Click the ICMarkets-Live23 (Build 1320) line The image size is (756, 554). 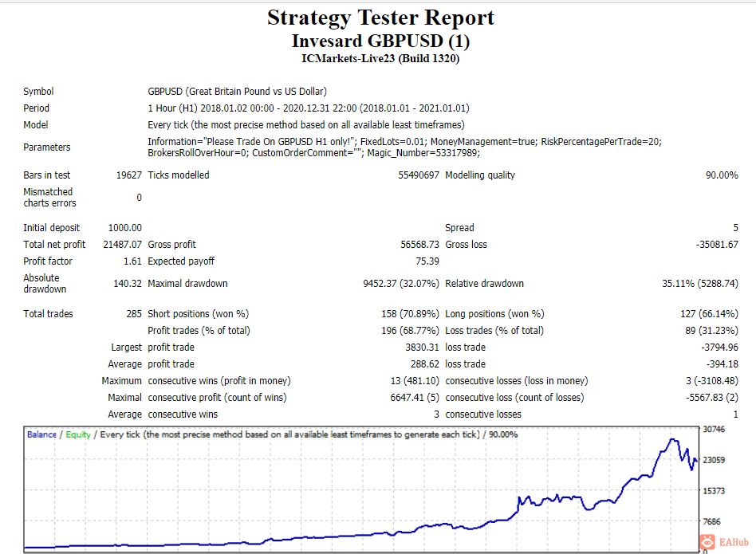pos(380,59)
